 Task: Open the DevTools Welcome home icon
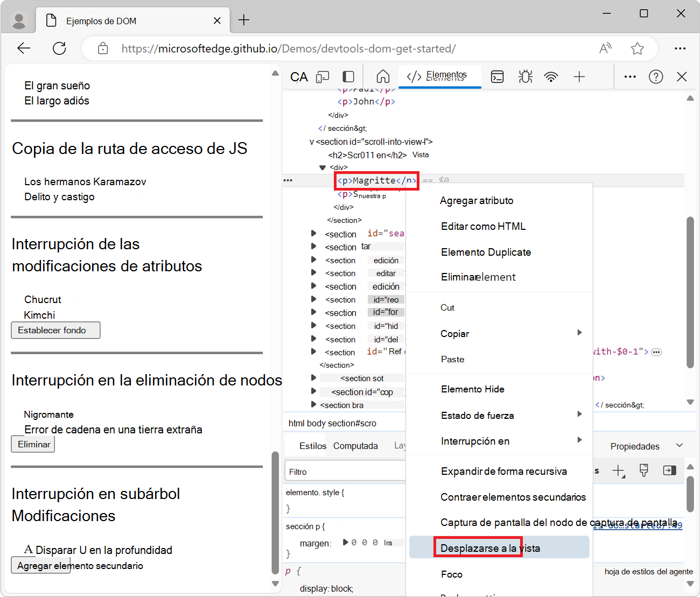[x=383, y=76]
